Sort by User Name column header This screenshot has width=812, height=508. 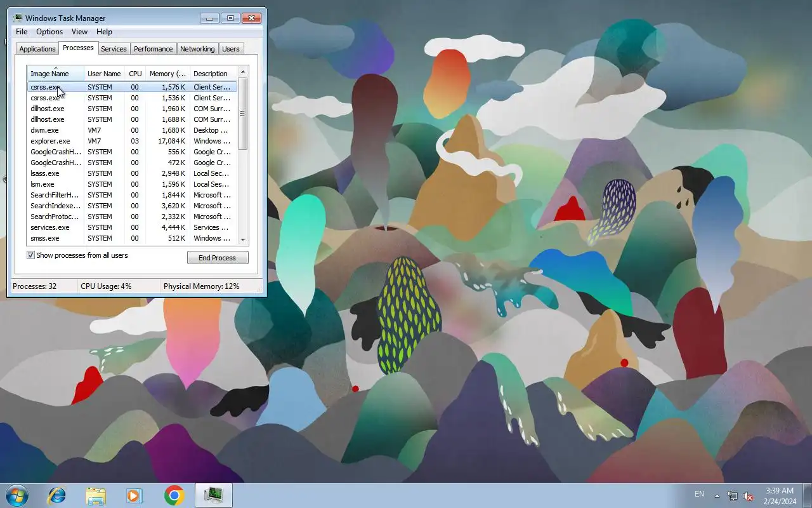pyautogui.click(x=104, y=74)
